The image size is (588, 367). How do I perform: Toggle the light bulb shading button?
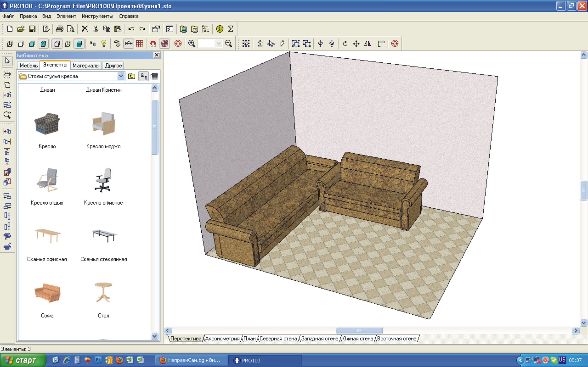click(104, 44)
